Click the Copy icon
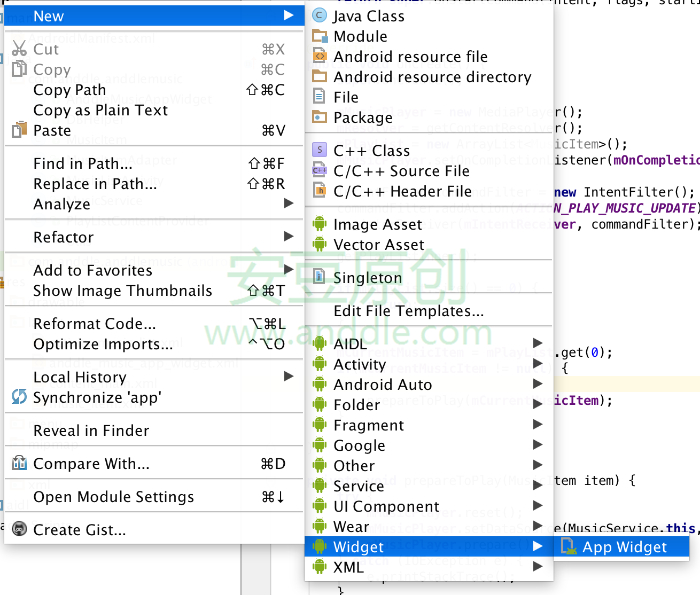This screenshot has width=700, height=595. click(x=19, y=69)
